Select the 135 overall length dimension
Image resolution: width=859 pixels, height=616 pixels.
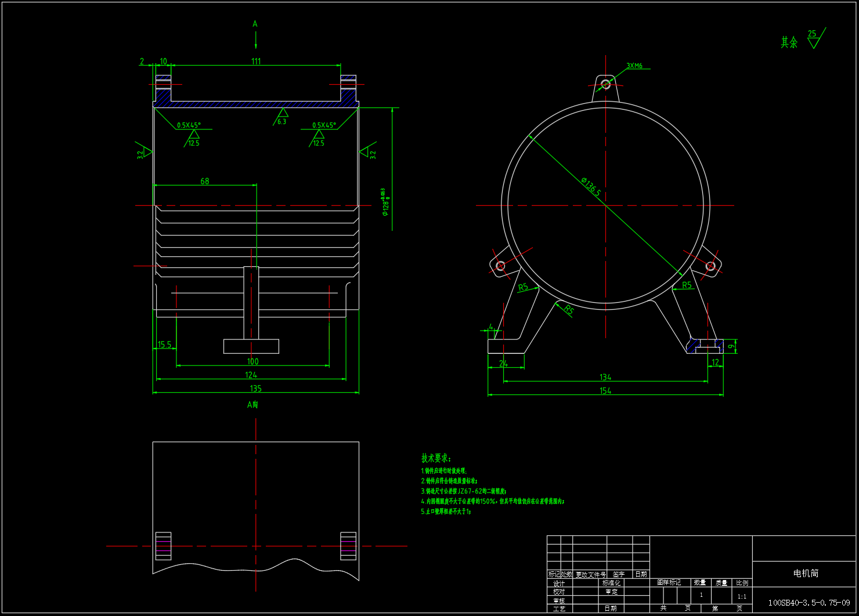click(255, 389)
